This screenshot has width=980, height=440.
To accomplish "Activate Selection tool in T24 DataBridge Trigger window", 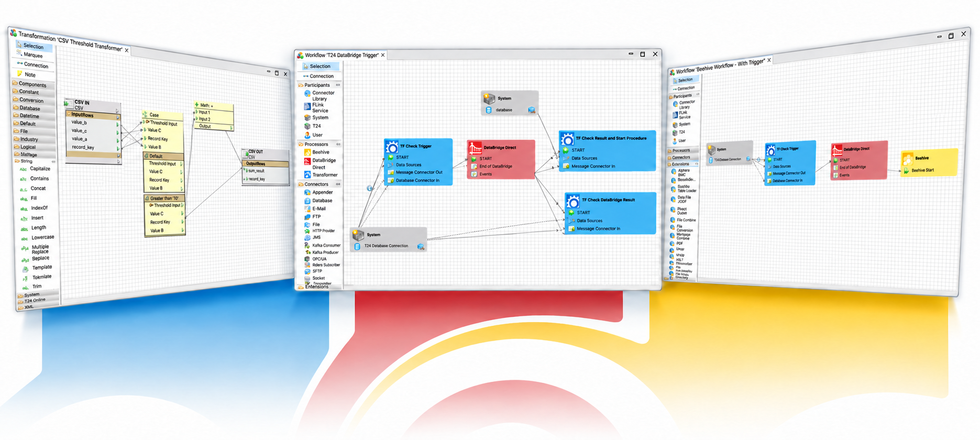I will (x=320, y=66).
